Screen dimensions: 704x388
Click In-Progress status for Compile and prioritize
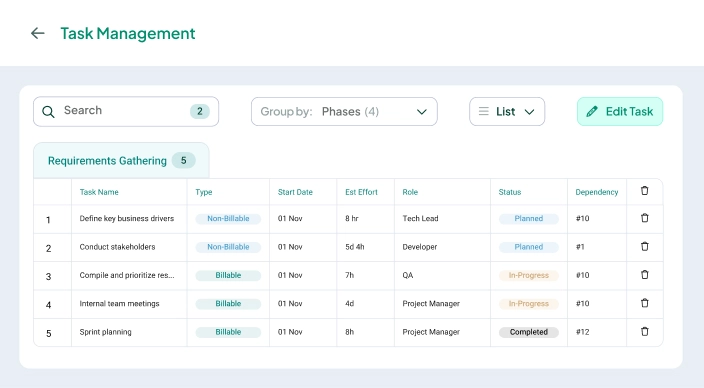coord(528,275)
